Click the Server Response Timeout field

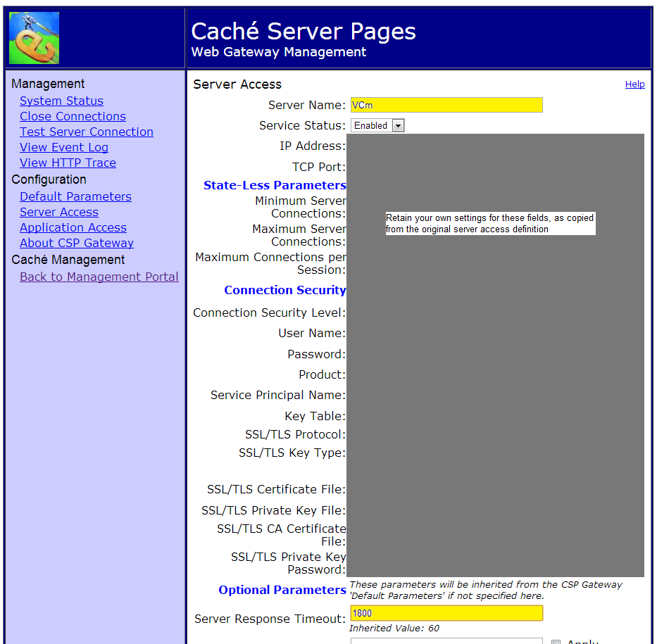pyautogui.click(x=446, y=613)
